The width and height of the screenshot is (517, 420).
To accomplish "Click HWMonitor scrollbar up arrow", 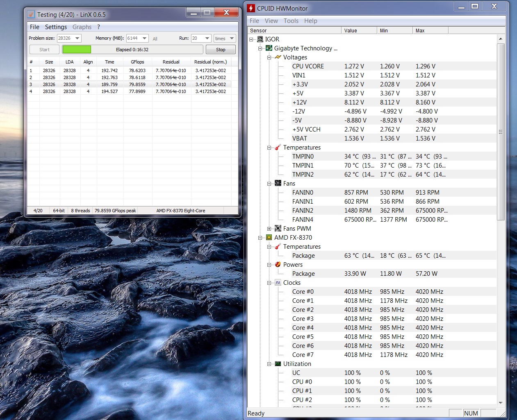I will (x=501, y=39).
